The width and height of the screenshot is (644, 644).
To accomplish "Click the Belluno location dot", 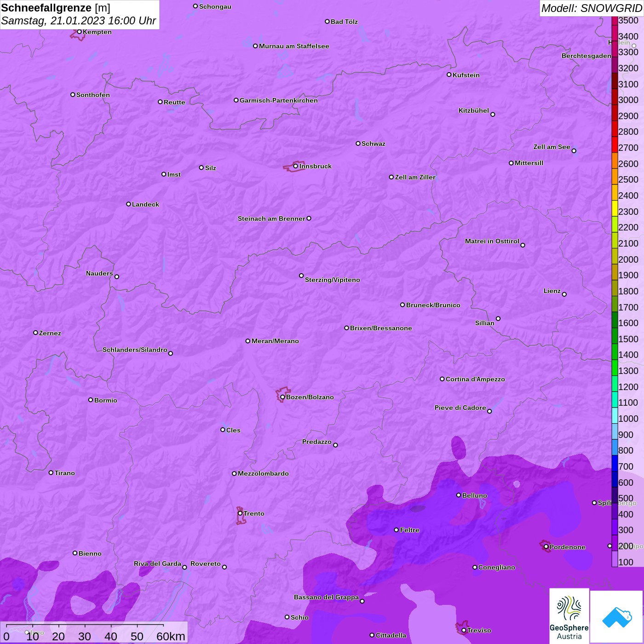I will (459, 495).
